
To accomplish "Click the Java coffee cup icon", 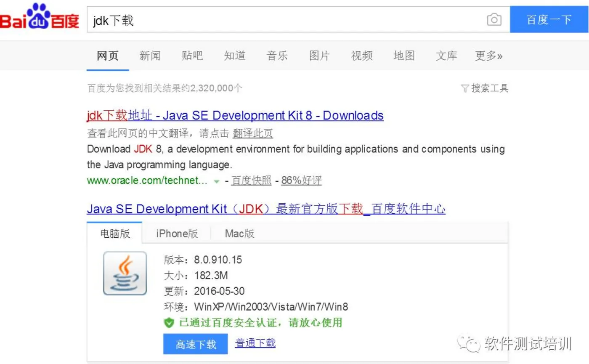I will click(125, 273).
